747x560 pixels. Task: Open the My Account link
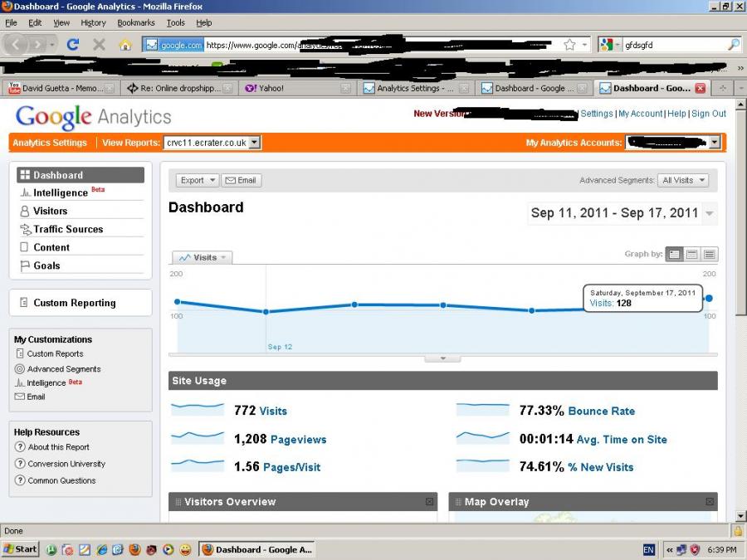click(640, 114)
